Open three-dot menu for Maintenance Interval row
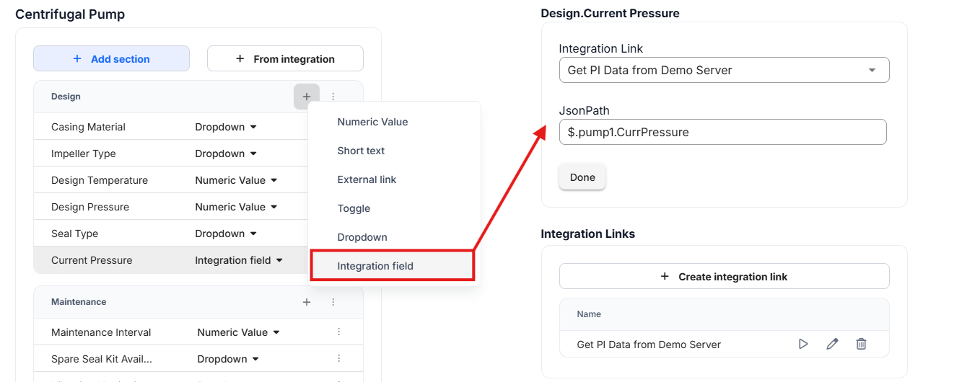980x382 pixels. (x=338, y=332)
